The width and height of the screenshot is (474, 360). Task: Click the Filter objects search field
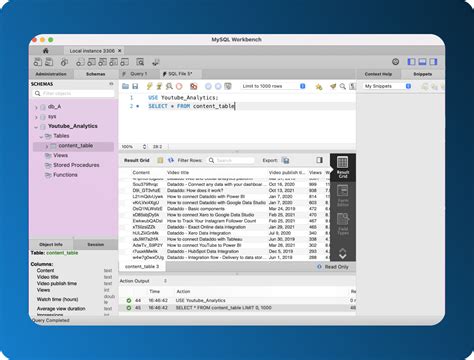(73, 93)
